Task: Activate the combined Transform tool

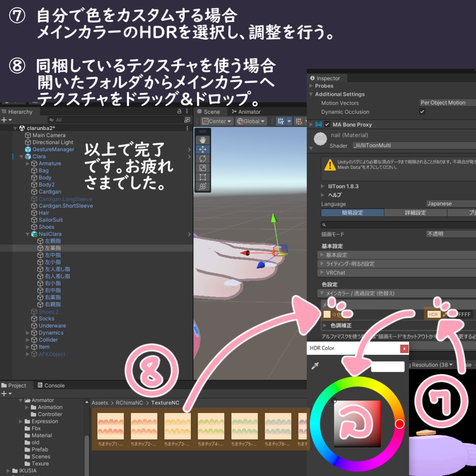Action: click(203, 186)
